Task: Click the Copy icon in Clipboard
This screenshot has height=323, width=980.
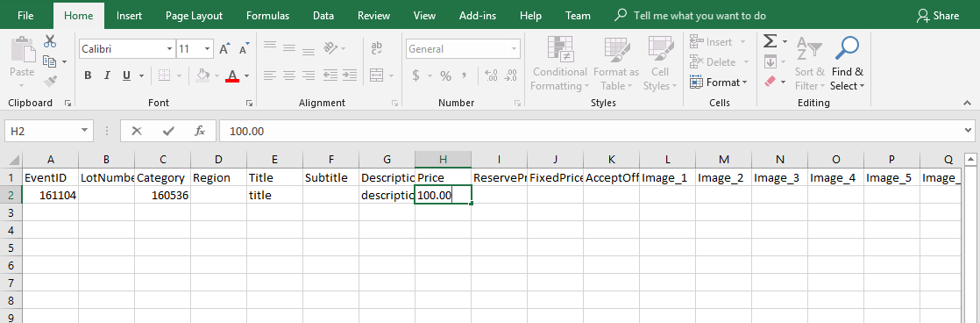Action: (49, 61)
